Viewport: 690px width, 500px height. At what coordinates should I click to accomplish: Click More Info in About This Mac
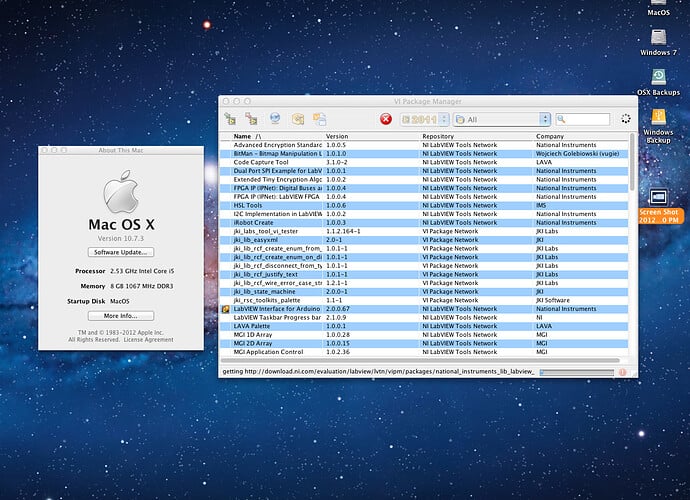point(121,316)
